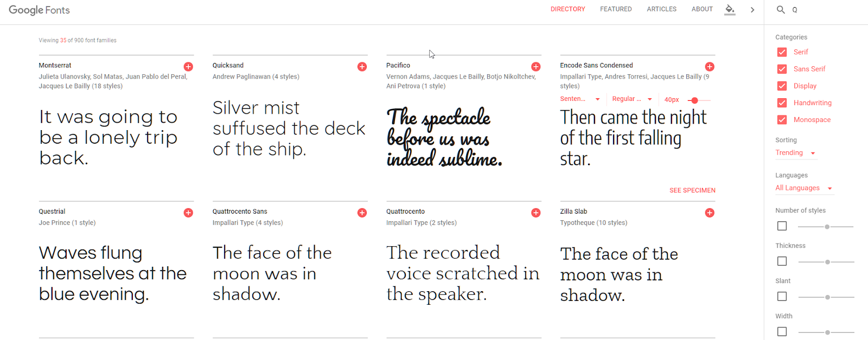Screen dimensions: 868x340
Task: Click plus icon for Pacifico font
Action: click(535, 67)
